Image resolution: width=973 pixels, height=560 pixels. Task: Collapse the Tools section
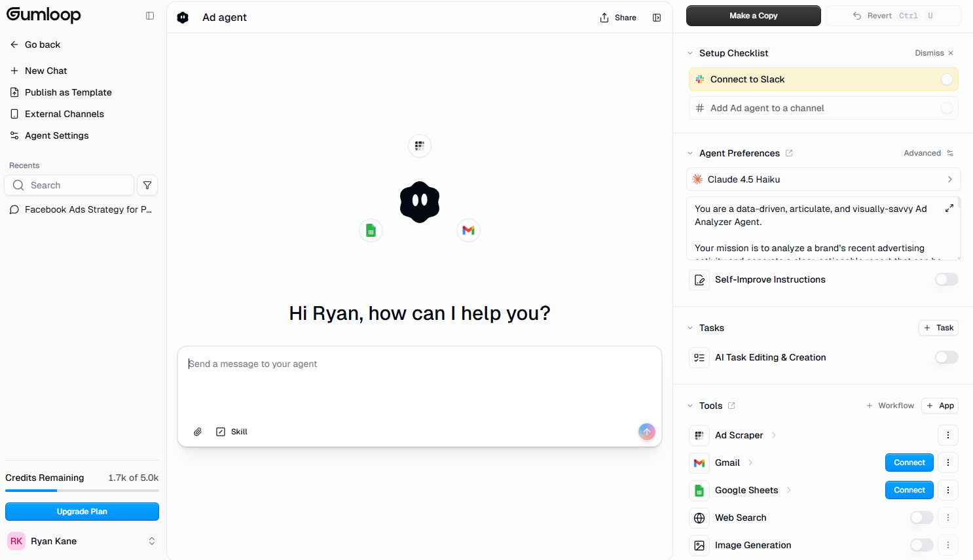(x=689, y=406)
